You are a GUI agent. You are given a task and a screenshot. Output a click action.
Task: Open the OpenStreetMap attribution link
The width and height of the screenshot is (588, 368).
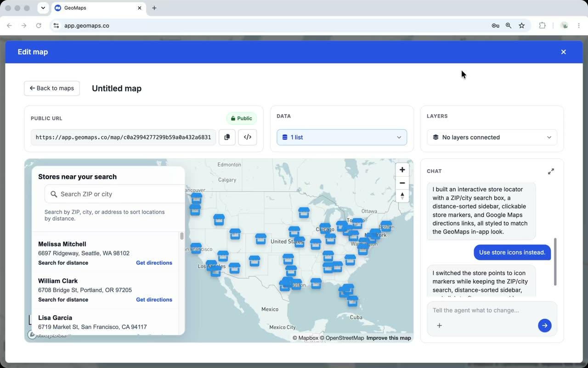point(342,338)
